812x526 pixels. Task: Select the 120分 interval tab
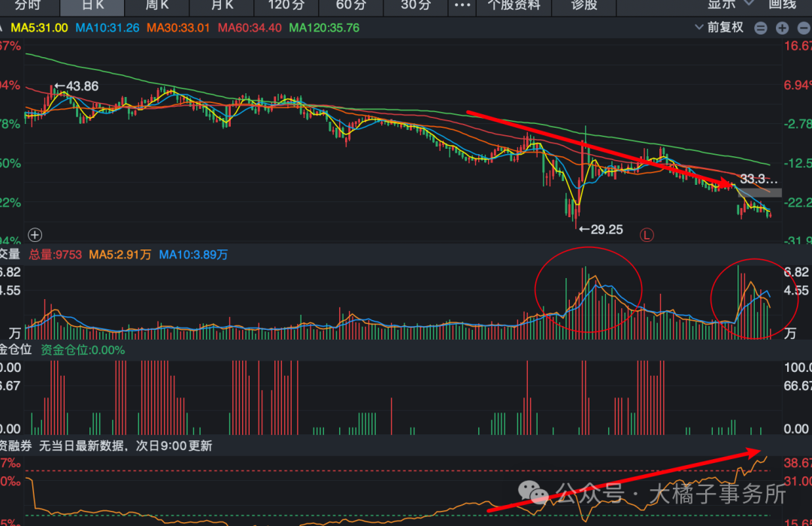click(286, 6)
